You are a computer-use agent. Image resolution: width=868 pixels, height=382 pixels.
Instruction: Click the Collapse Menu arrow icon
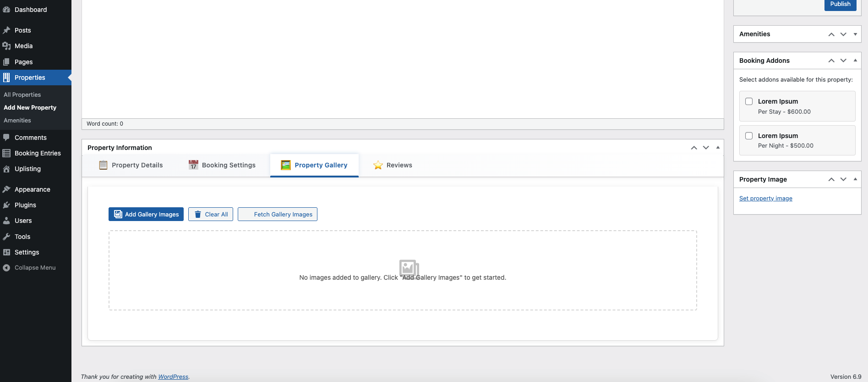coord(6,268)
